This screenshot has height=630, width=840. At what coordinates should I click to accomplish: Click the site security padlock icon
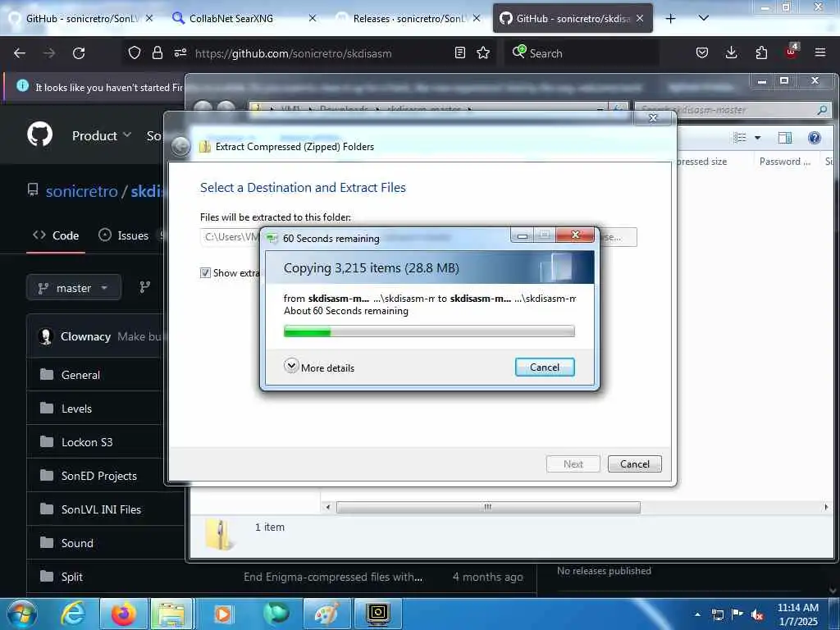coord(157,52)
